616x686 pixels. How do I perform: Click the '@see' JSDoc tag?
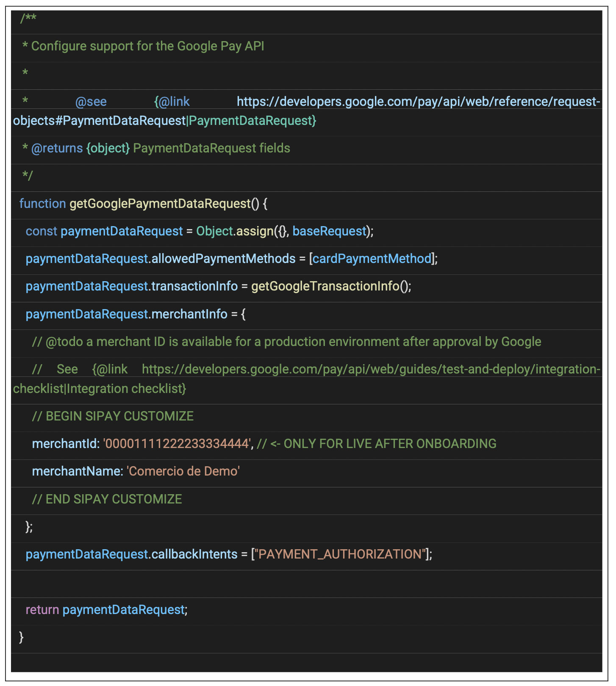91,102
